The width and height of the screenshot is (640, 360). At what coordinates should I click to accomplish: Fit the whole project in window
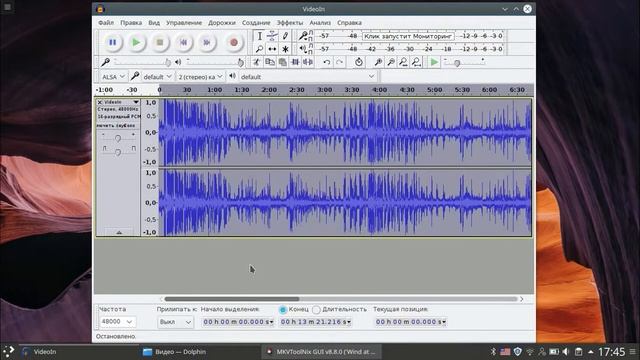point(416,62)
